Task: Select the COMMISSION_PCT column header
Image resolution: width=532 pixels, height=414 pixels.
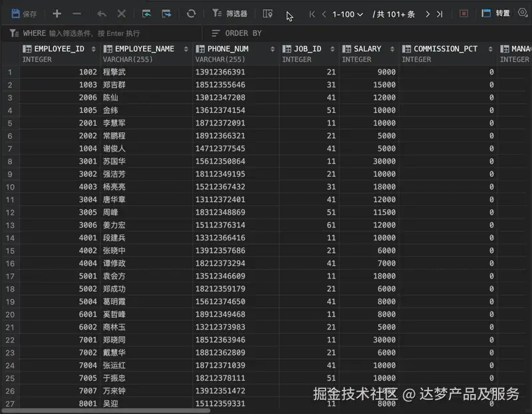Action: point(448,54)
